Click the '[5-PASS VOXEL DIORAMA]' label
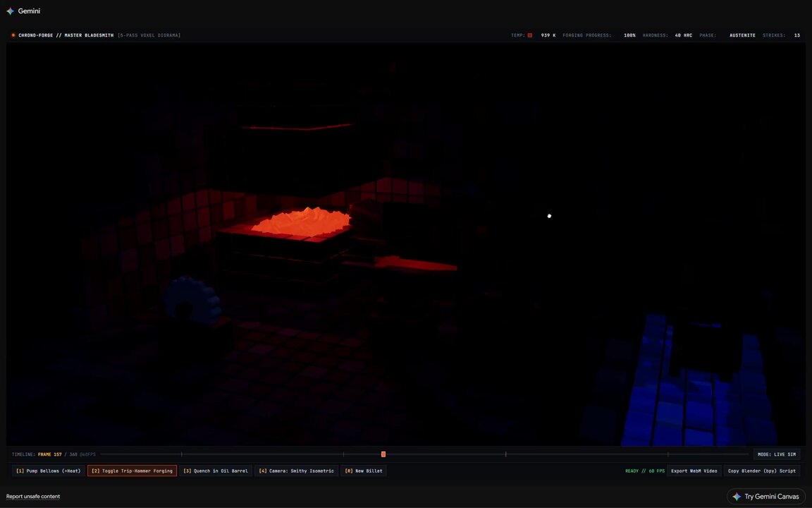The image size is (812, 508). [x=149, y=35]
